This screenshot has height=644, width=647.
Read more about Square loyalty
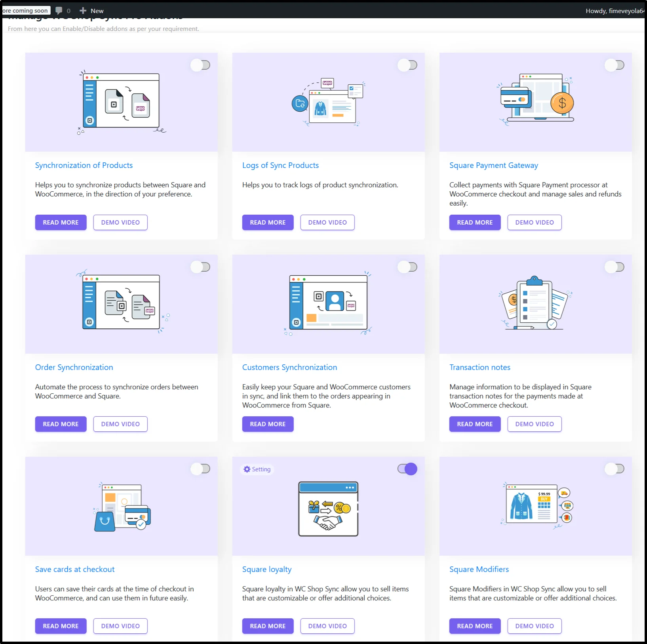pyautogui.click(x=268, y=626)
